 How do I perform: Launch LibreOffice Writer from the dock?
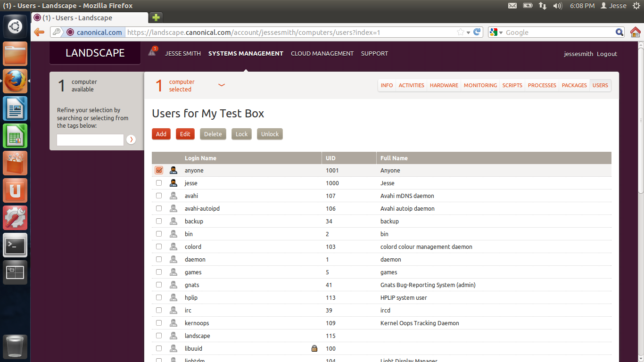(15, 108)
